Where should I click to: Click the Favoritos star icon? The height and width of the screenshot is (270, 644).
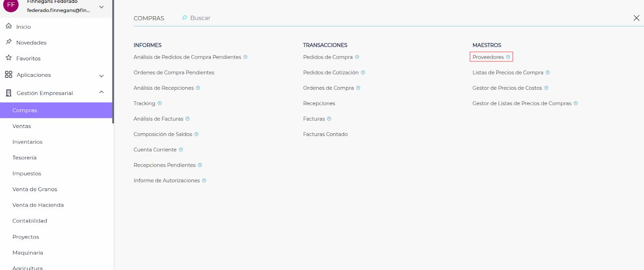click(x=9, y=58)
